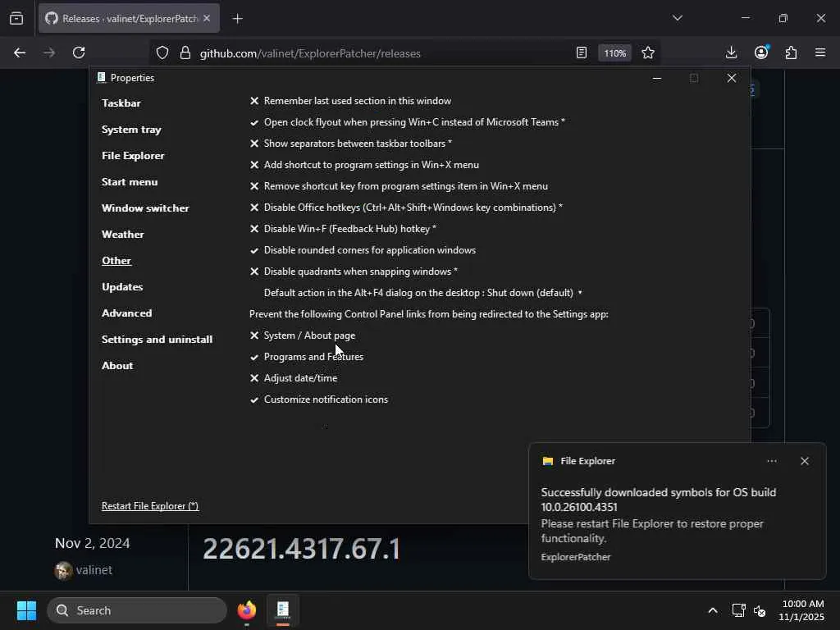Image resolution: width=840 pixels, height=630 pixels.
Task: Open Windows Start button
Action: point(26,610)
